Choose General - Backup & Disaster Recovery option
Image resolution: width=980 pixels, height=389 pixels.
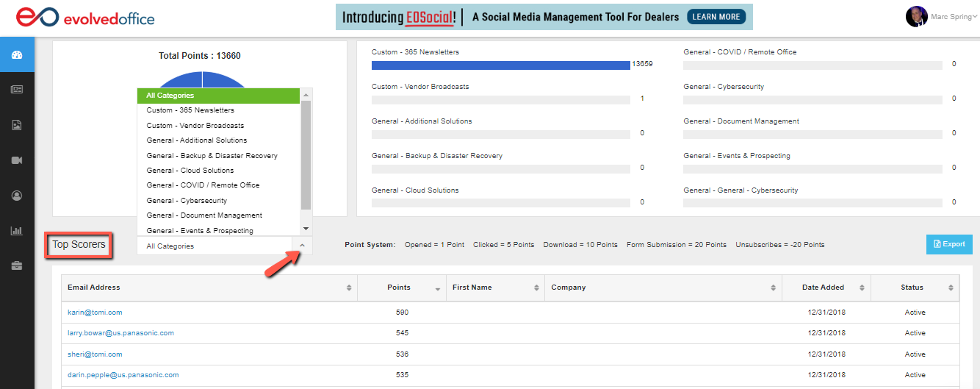[218, 156]
